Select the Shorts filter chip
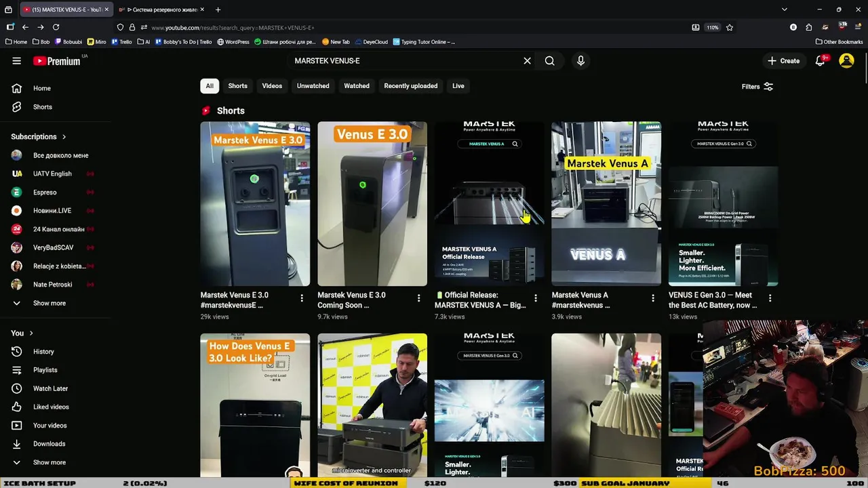Screen dimensions: 868x488 pyautogui.click(x=237, y=86)
